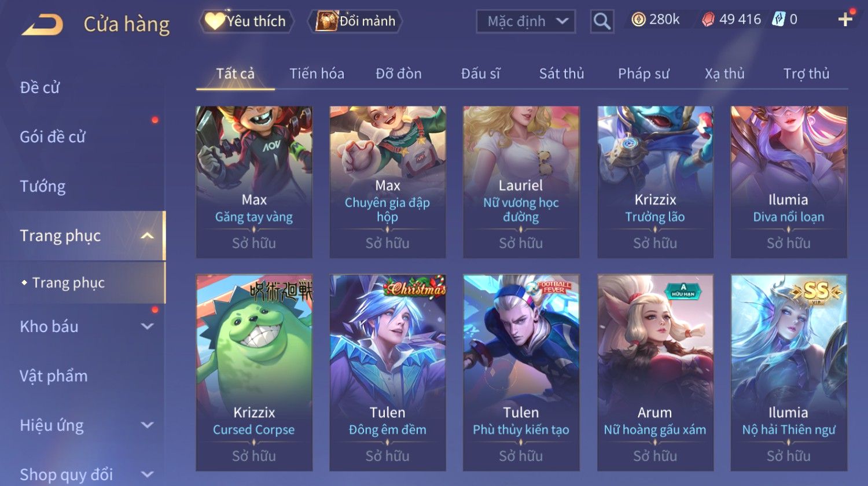Click the red gem currency icon
This screenshot has height=486, width=868.
(x=708, y=20)
